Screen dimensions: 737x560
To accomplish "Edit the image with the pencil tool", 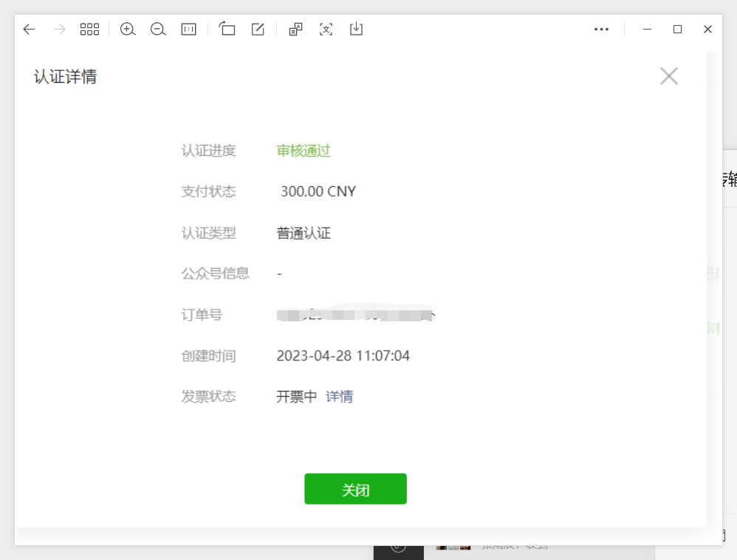I will 258,29.
